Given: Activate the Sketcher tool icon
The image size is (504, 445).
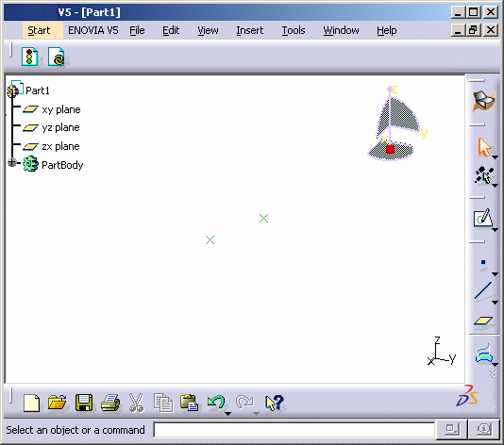Looking at the screenshot, I should [483, 218].
